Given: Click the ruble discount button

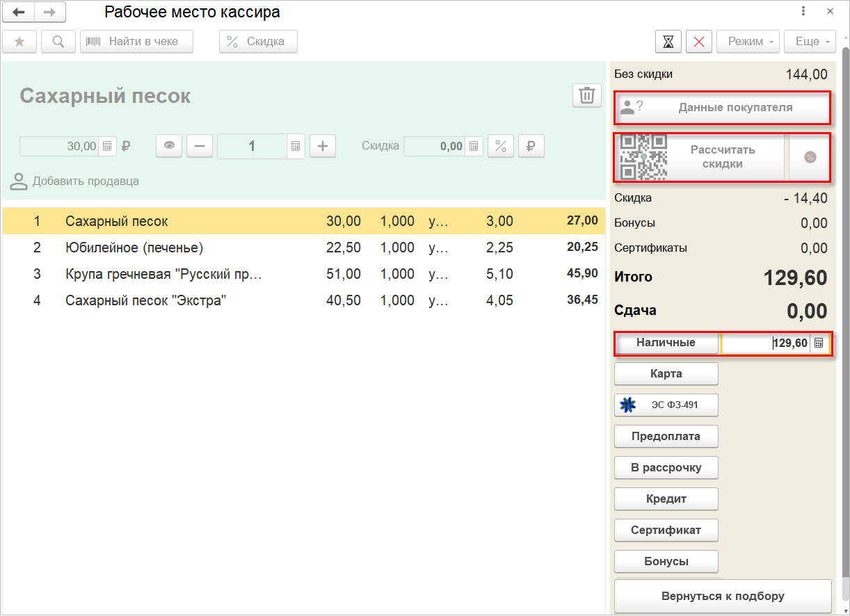Looking at the screenshot, I should point(531,146).
